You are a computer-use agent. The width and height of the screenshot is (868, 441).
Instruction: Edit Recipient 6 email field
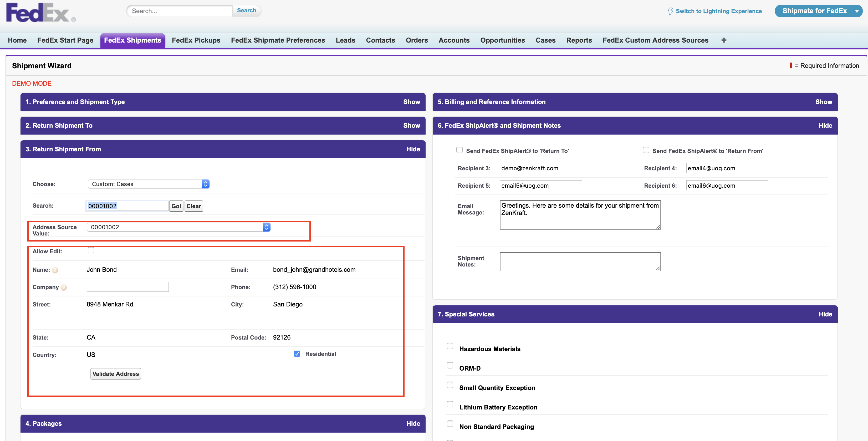click(x=727, y=185)
